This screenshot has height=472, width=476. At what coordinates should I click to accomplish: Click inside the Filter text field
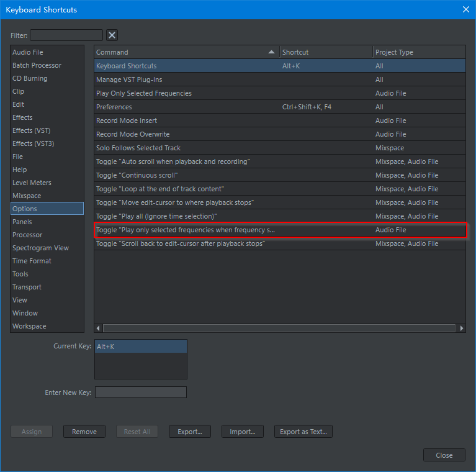(66, 35)
